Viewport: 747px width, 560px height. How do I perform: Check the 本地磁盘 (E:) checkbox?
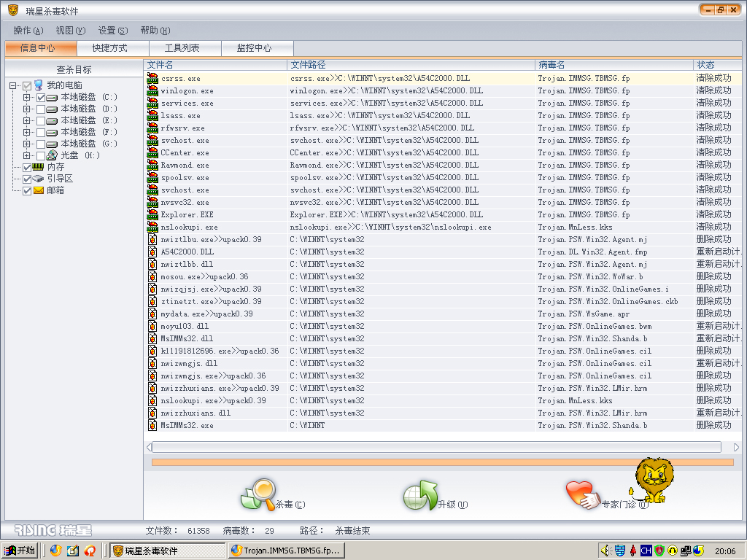point(41,121)
